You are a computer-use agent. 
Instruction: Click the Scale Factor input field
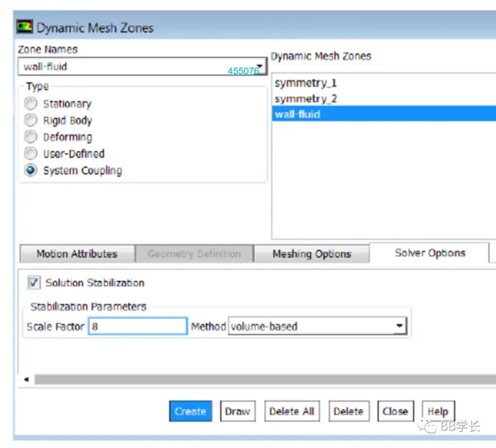(x=138, y=327)
